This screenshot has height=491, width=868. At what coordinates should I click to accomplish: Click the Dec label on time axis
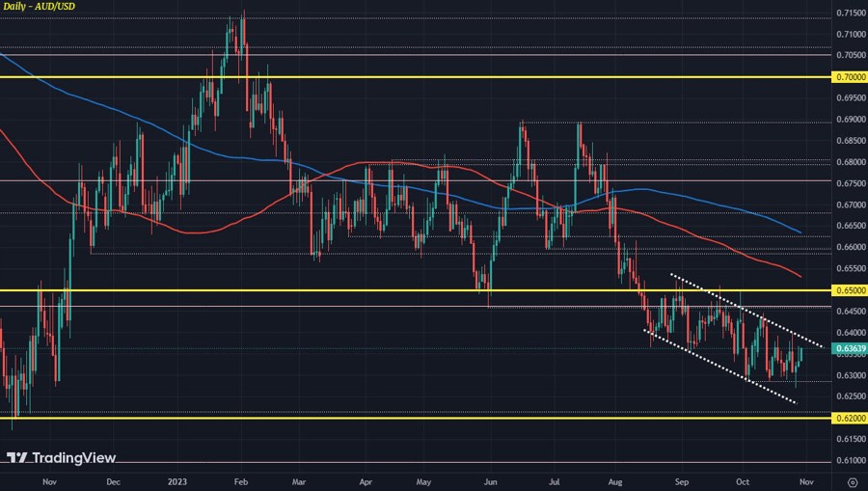pos(113,482)
